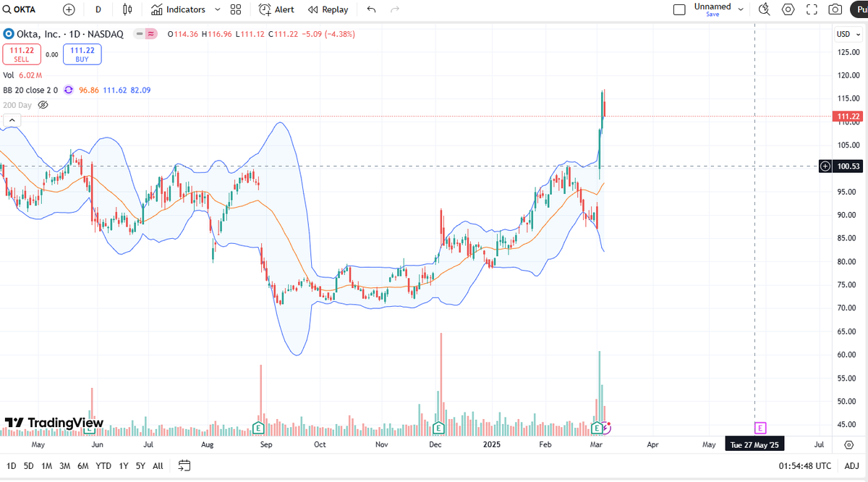Create a new Alert
This screenshot has width=868, height=482.
pyautogui.click(x=276, y=9)
